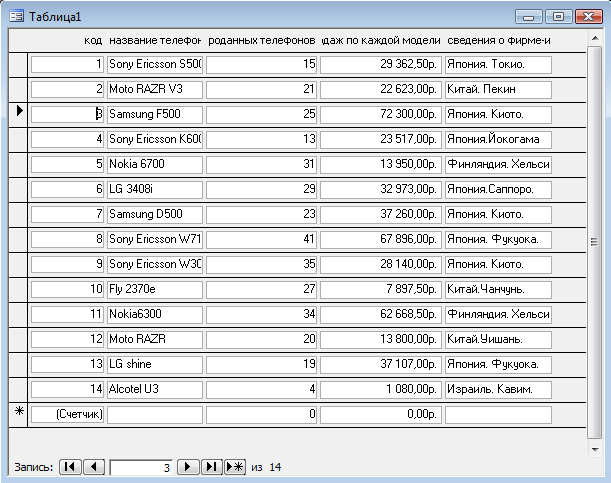Click the empty name field in new record row
Screen dimensions: 611x483
[155, 414]
